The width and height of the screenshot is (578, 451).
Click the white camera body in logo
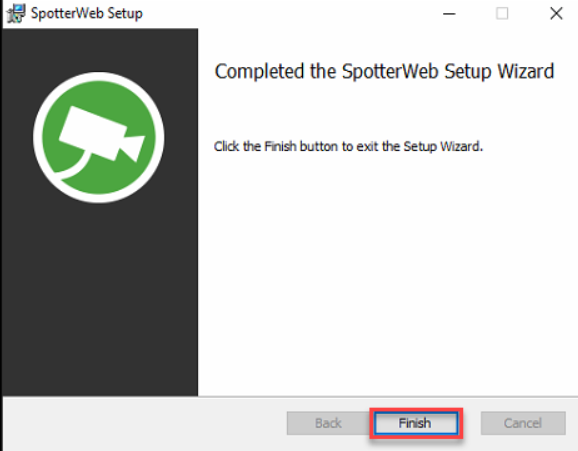coord(92,132)
